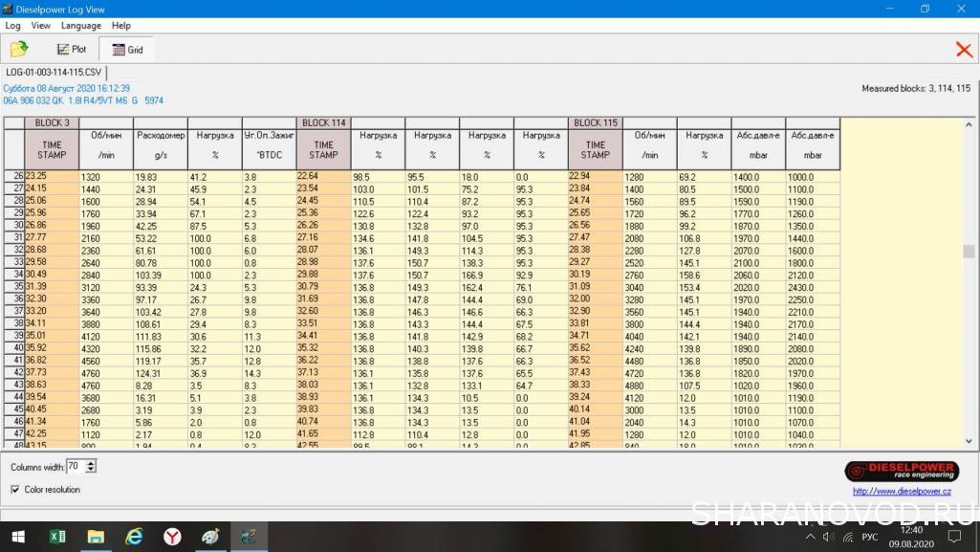Launch Internet Explorer from the taskbar
This screenshot has height=552, width=980.
tap(134, 537)
